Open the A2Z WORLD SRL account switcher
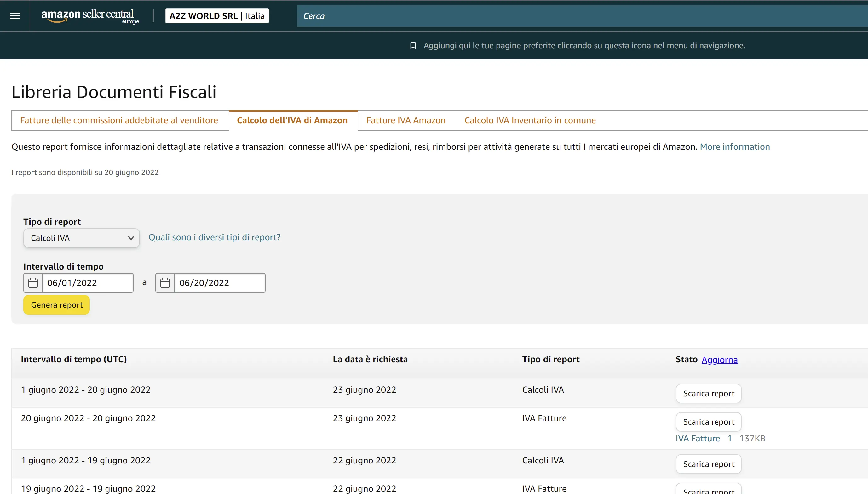The image size is (868, 494). [217, 16]
